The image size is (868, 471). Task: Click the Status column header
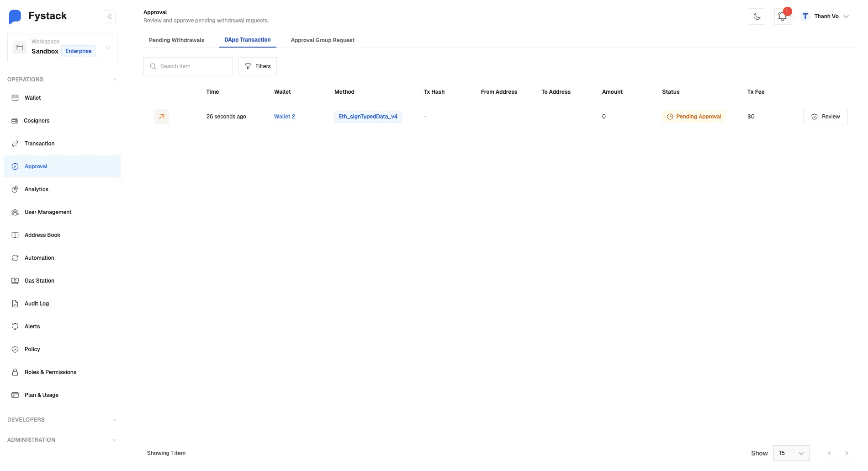coord(671,92)
